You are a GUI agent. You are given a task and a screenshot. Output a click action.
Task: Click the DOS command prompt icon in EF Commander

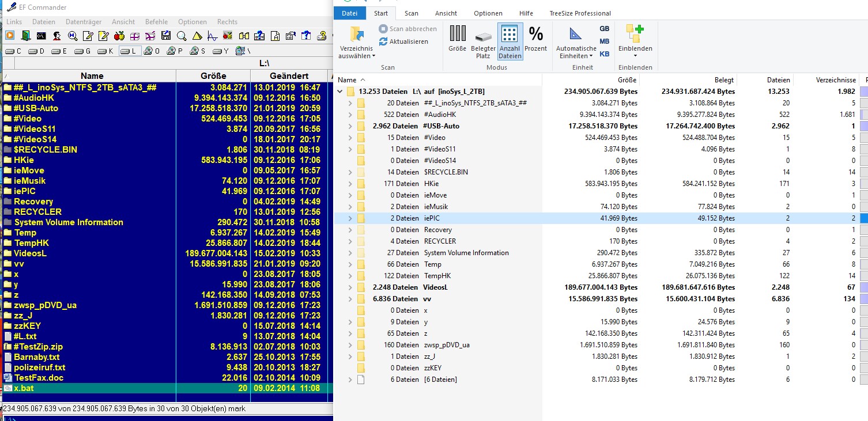point(41,36)
